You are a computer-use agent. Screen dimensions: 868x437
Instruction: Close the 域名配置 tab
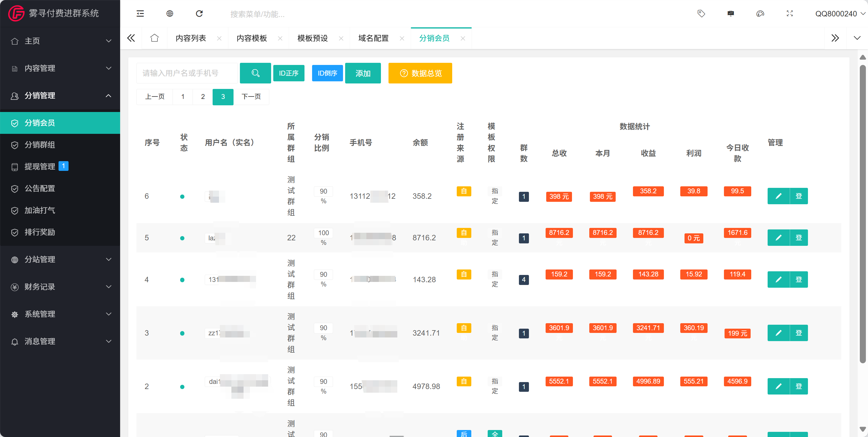[402, 39]
